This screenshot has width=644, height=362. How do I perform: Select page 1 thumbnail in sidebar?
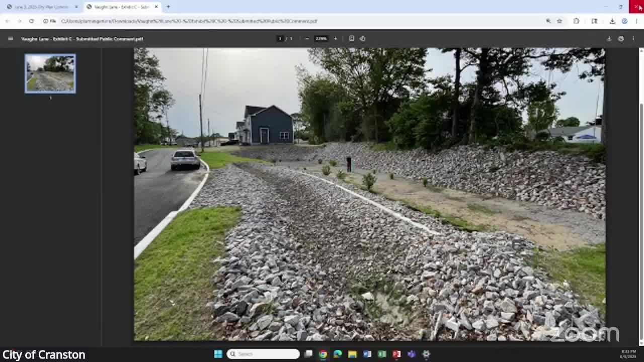(50, 73)
